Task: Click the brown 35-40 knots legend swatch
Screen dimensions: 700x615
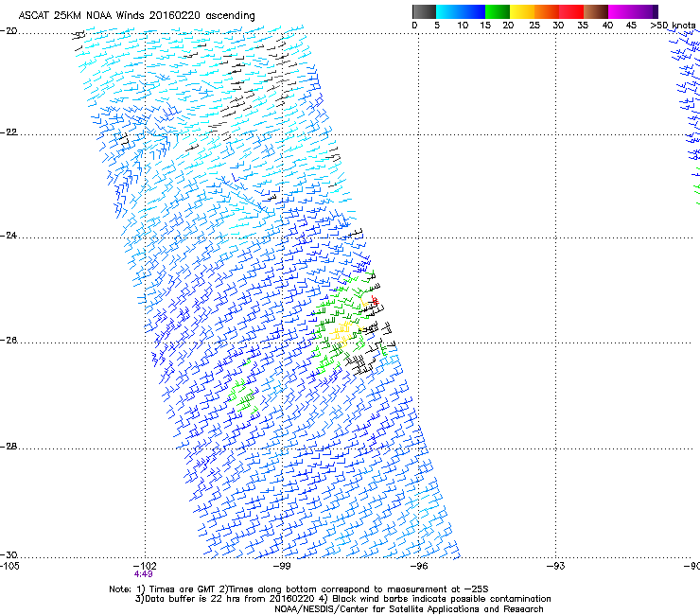Action: tap(596, 11)
